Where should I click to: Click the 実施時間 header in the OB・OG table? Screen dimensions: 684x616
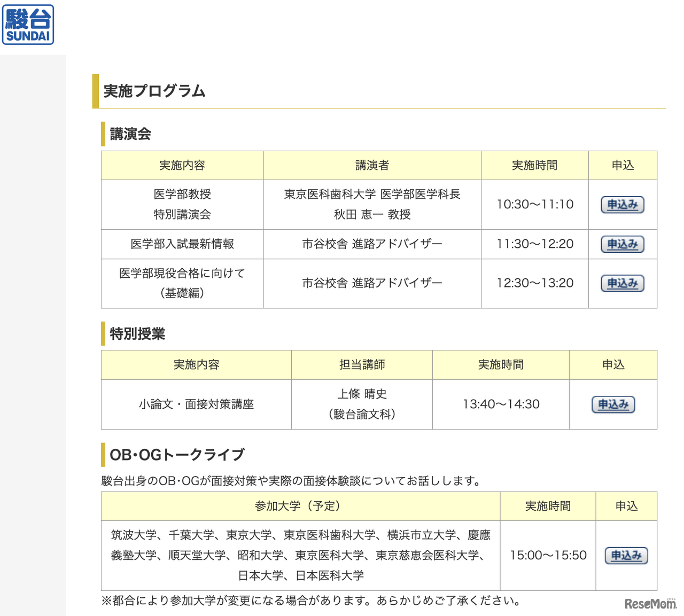tap(548, 506)
